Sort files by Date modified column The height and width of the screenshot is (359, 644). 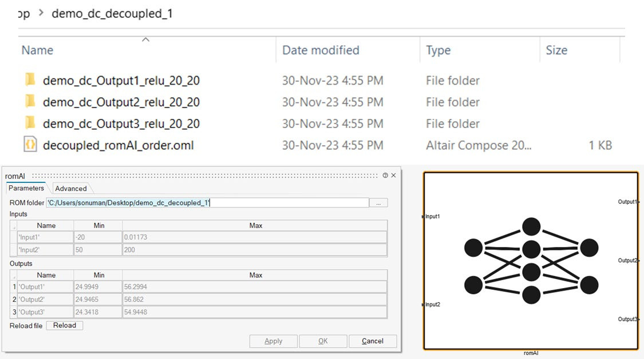coord(321,50)
